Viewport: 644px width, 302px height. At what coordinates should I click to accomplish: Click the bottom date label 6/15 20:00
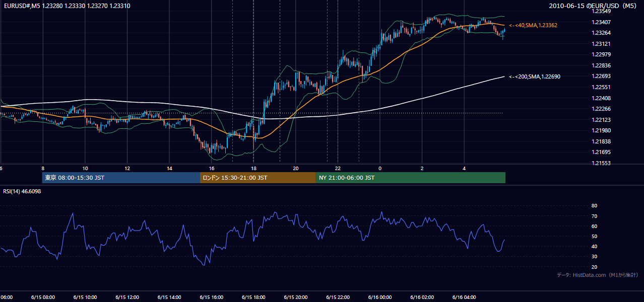296,297
